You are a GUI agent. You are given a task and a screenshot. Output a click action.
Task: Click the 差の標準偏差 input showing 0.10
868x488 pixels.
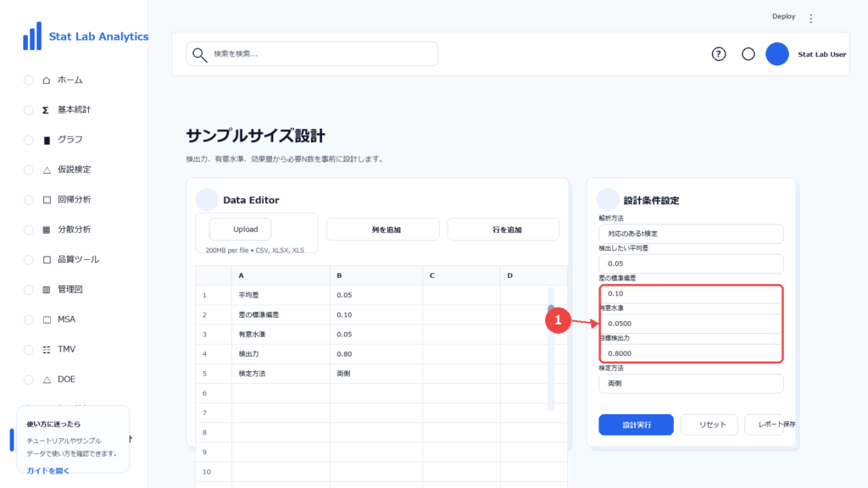coord(691,294)
